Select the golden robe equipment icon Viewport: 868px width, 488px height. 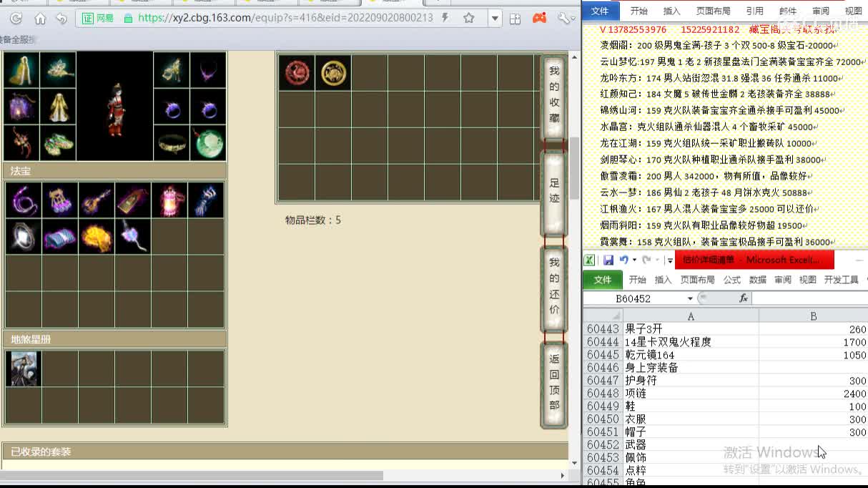(58, 106)
